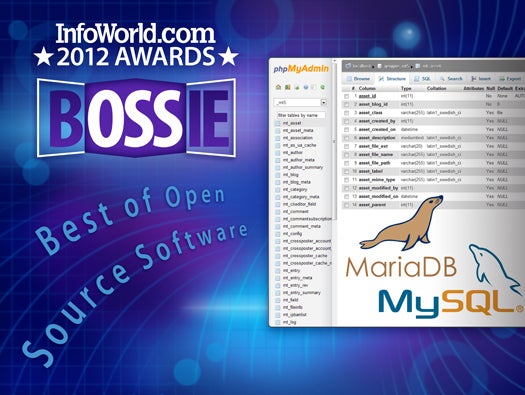Select the mt_entry_meta table
Screen dimensions: 525x395
297,278
